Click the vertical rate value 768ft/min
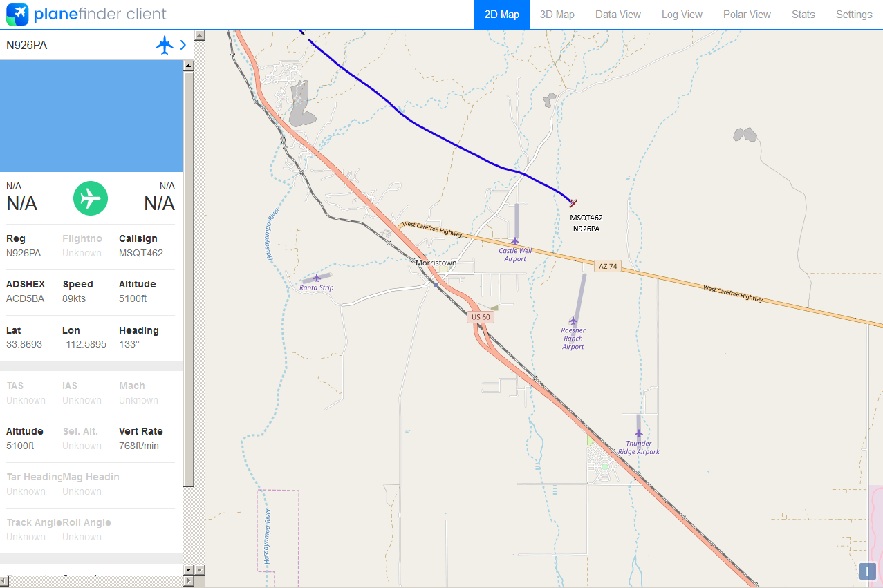The image size is (883, 588). click(x=139, y=446)
